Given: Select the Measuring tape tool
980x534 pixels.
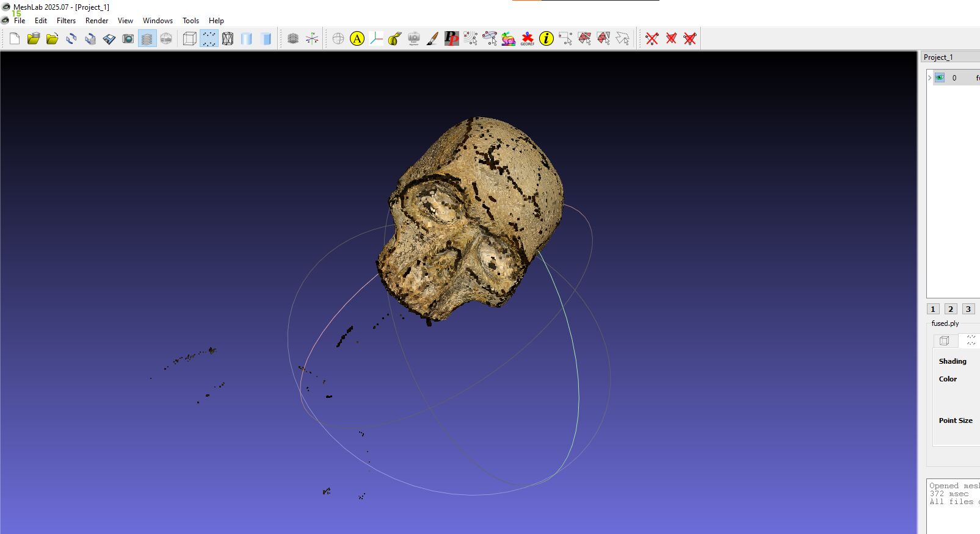Looking at the screenshot, I should [x=394, y=39].
